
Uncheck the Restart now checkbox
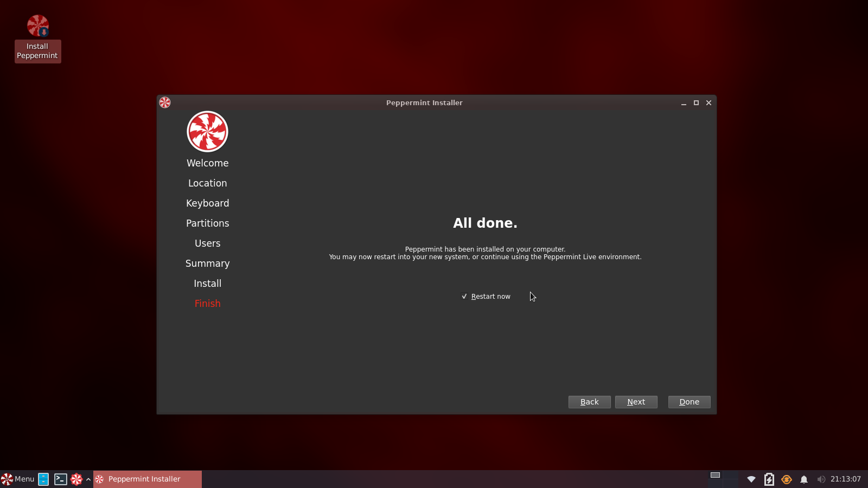[x=464, y=296]
